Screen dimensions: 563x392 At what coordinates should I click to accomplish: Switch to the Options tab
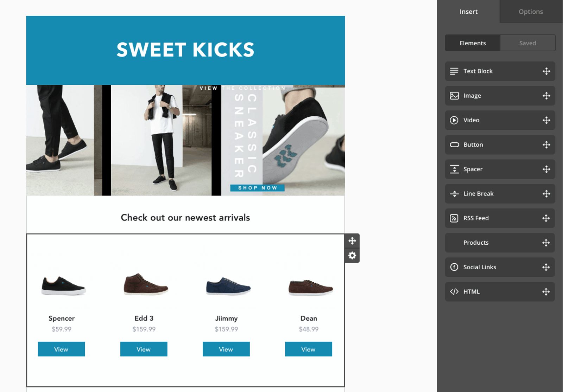click(x=530, y=11)
